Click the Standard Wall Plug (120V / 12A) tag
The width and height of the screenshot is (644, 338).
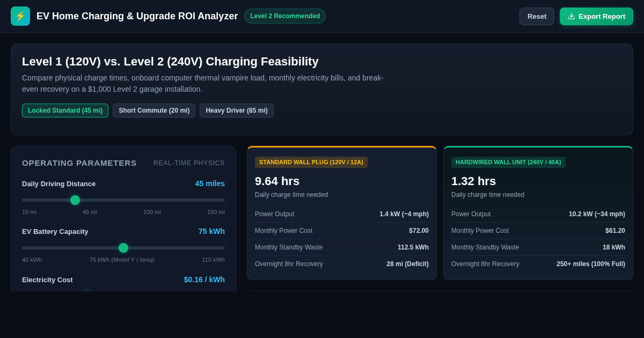pyautogui.click(x=311, y=162)
